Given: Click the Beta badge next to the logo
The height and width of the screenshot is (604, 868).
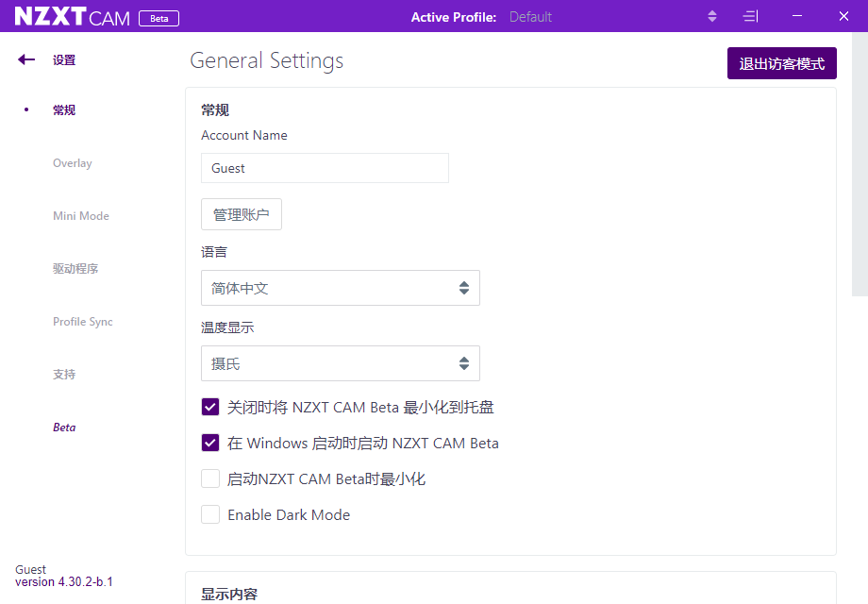Looking at the screenshot, I should pyautogui.click(x=159, y=18).
